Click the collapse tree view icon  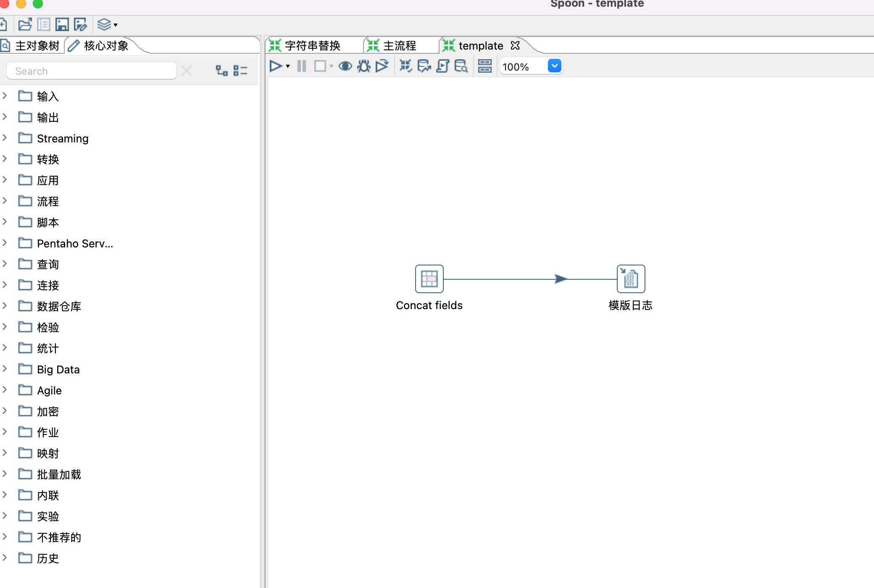tap(240, 71)
